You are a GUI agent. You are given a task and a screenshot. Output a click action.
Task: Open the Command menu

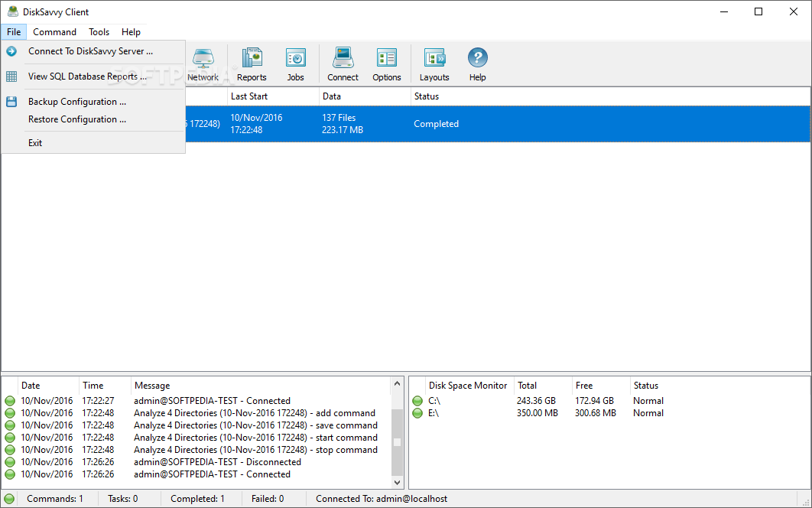pyautogui.click(x=54, y=31)
